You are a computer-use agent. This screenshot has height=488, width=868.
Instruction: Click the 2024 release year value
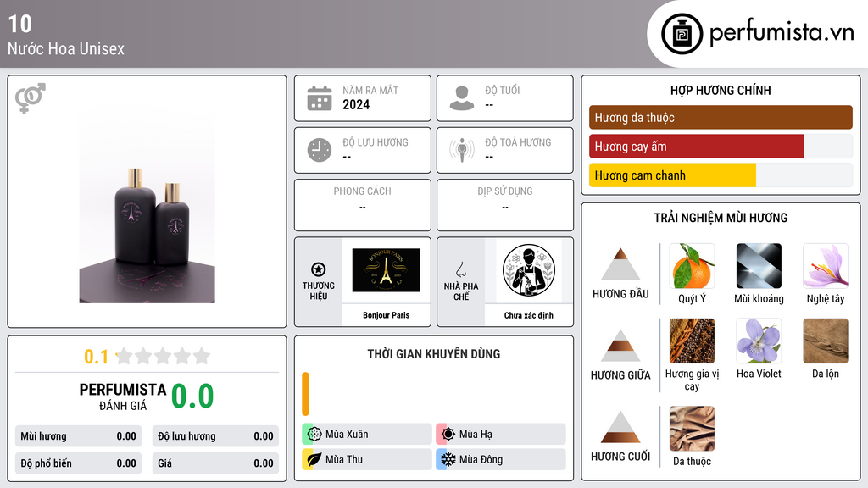[356, 104]
